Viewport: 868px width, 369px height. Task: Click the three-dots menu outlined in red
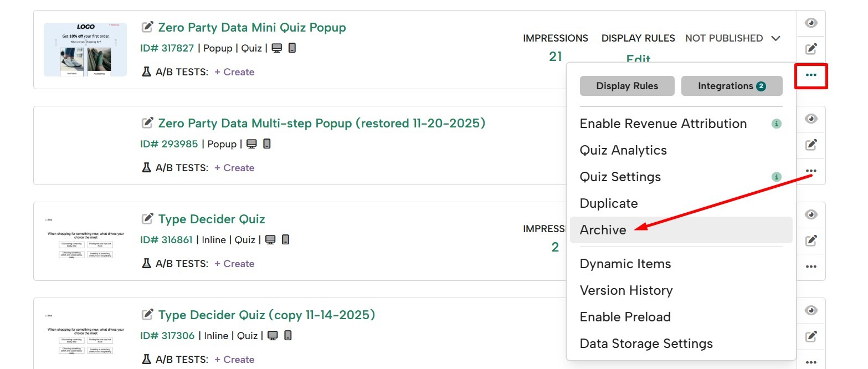(811, 75)
